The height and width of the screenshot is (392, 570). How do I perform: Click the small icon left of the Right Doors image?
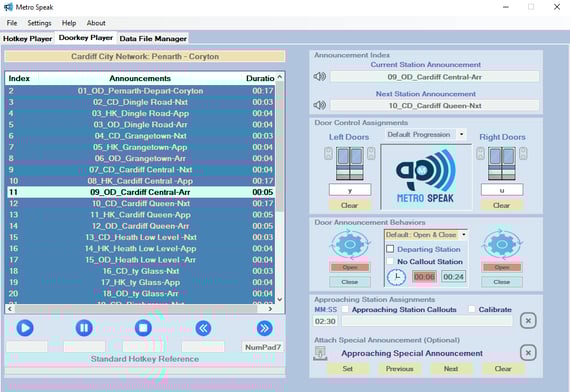tap(480, 153)
